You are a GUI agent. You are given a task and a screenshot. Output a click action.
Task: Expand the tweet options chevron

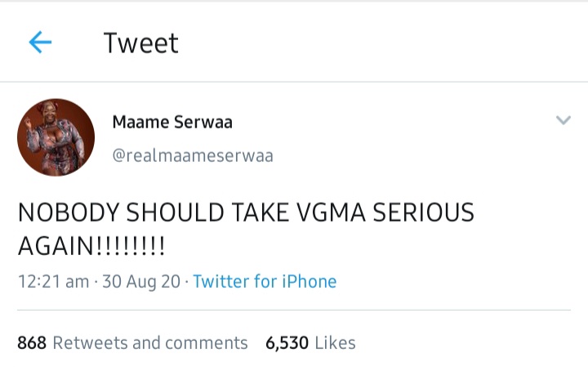(563, 120)
